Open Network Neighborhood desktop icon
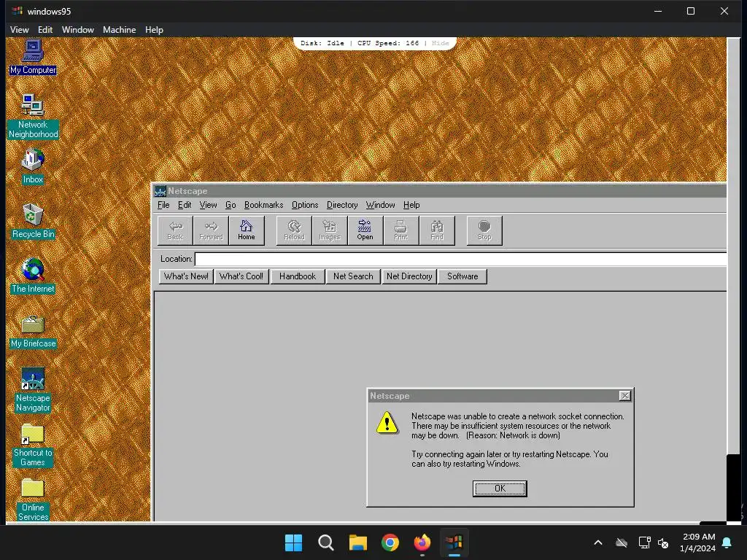747x560 pixels. [x=33, y=116]
